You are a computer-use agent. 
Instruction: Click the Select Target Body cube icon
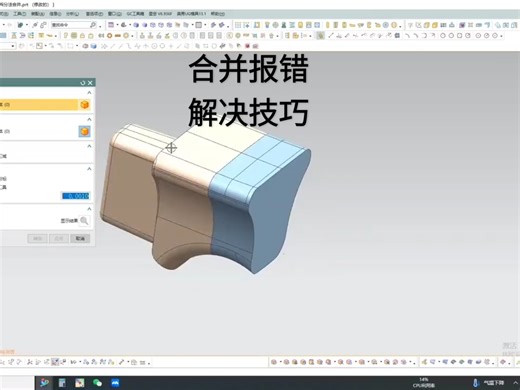tap(85, 105)
